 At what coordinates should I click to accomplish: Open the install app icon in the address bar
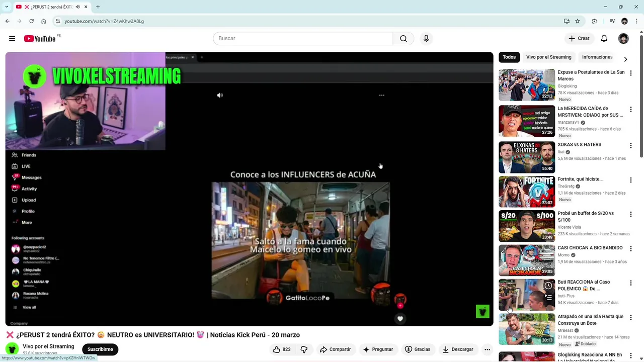(x=567, y=21)
